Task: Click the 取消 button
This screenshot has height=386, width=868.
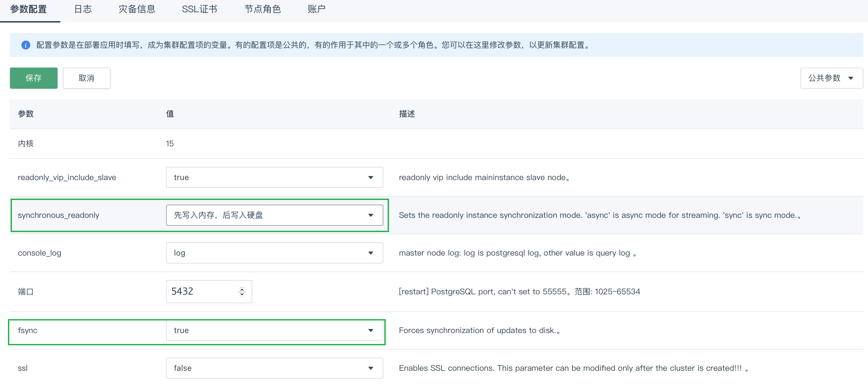Action: (87, 78)
